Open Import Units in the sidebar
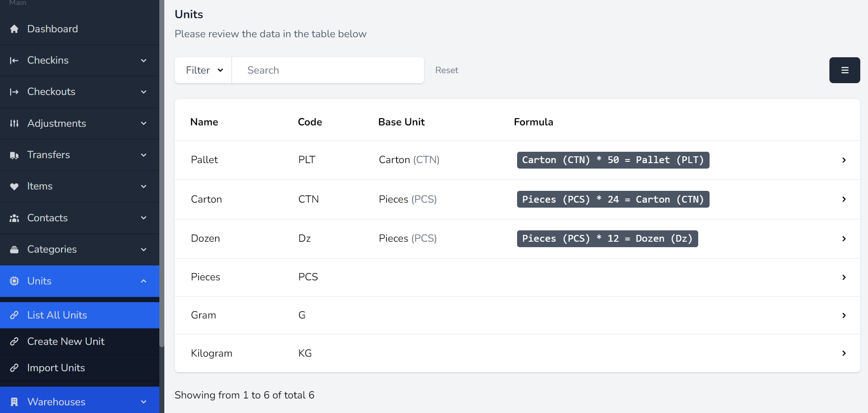The image size is (868, 413). pos(56,368)
